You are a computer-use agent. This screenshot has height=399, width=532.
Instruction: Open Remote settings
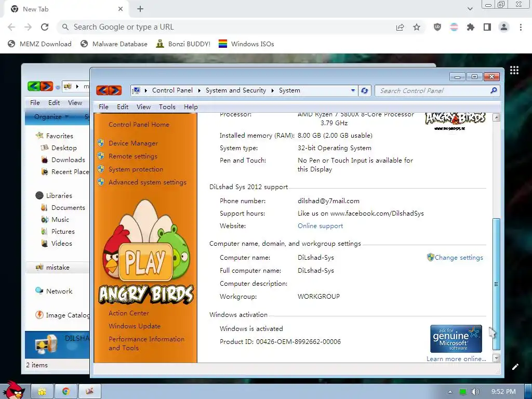(132, 156)
